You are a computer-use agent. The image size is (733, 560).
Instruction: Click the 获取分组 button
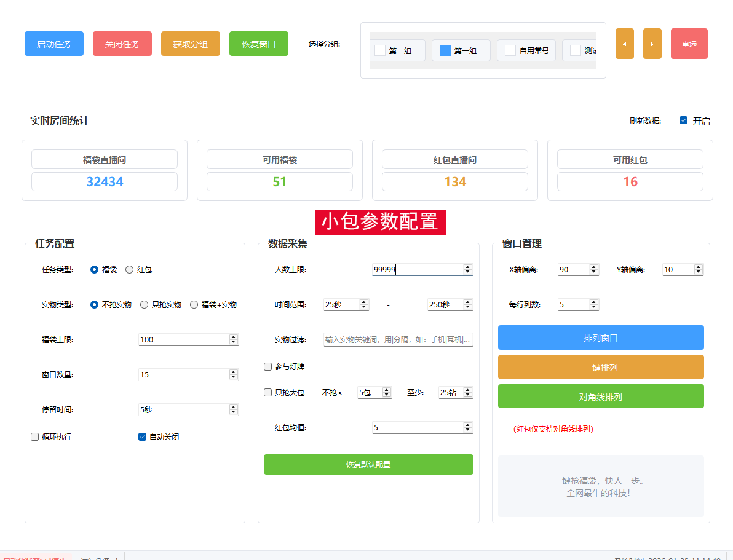pyautogui.click(x=190, y=44)
